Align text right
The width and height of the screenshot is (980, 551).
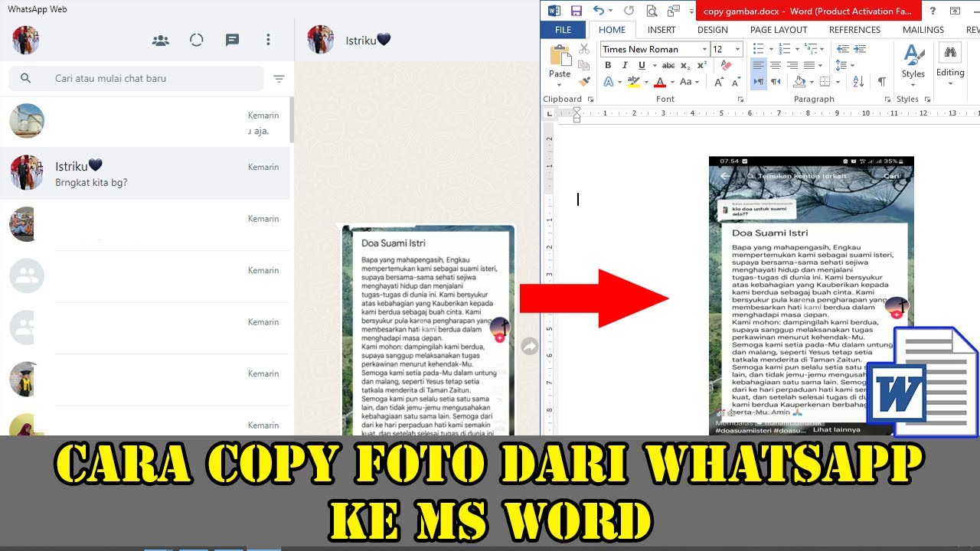click(x=792, y=66)
